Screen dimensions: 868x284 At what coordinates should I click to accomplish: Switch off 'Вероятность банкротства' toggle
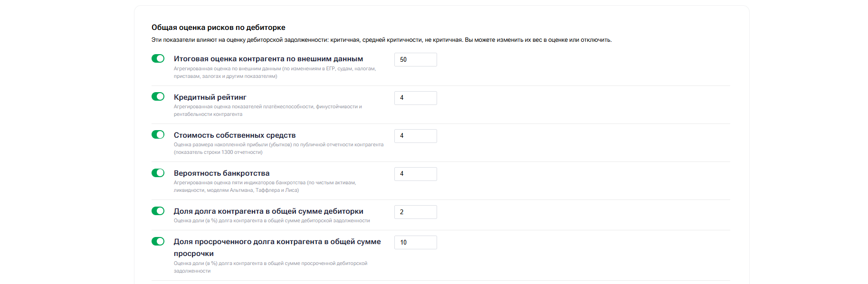pos(158,173)
